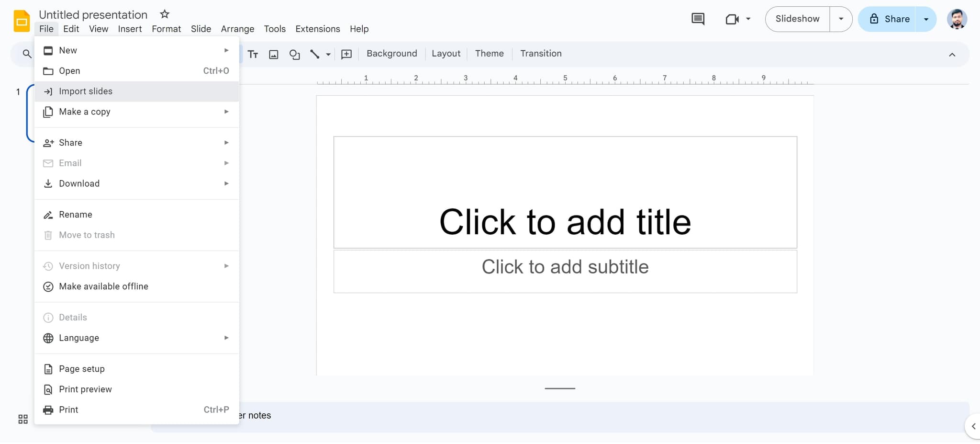The width and height of the screenshot is (980, 444).
Task: Open the Slideshow options dropdown
Action: tap(841, 19)
